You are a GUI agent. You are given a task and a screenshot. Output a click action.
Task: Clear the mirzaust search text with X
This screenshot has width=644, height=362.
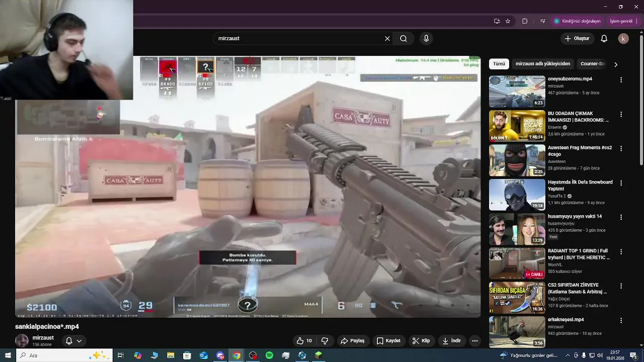click(387, 39)
